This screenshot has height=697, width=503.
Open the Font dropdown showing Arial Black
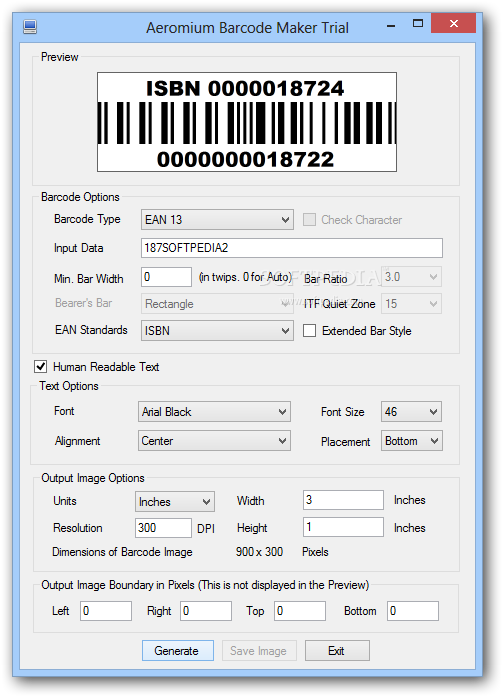pos(214,412)
